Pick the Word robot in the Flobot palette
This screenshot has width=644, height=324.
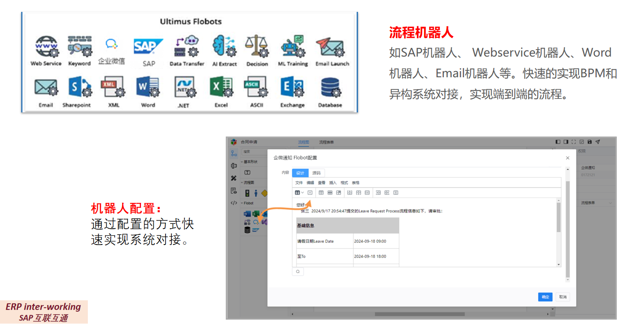(247, 214)
